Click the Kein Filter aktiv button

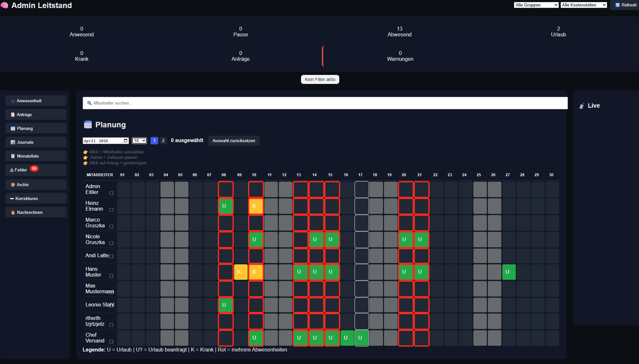point(320,79)
